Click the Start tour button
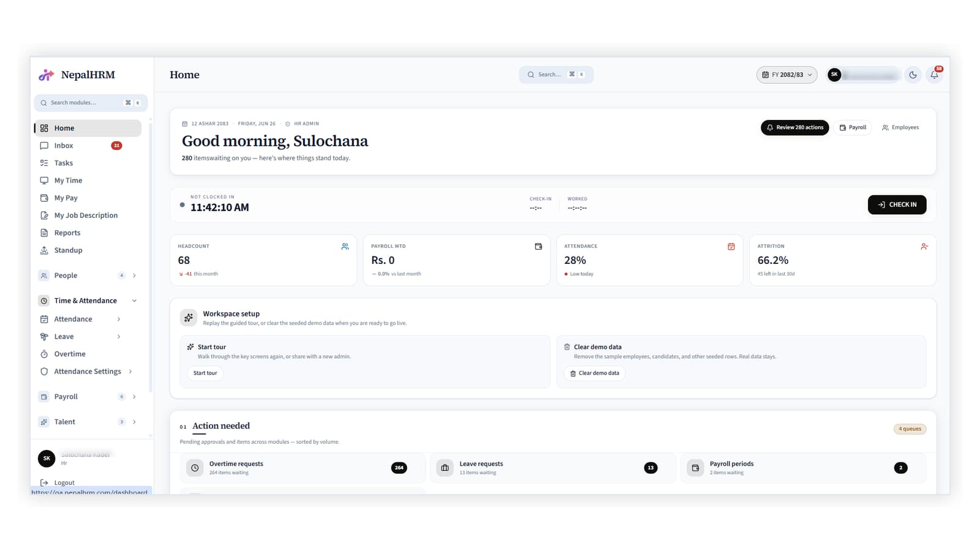 [x=205, y=373]
